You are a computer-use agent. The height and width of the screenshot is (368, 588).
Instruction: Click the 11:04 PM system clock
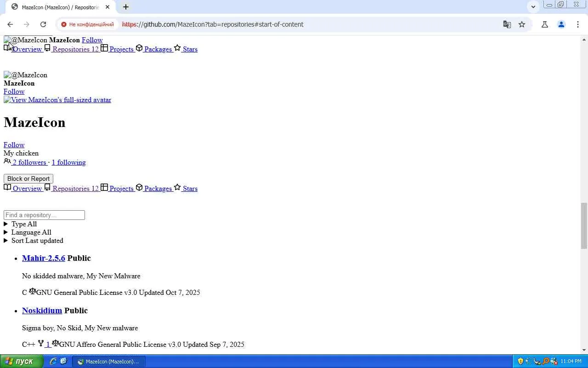point(571,362)
